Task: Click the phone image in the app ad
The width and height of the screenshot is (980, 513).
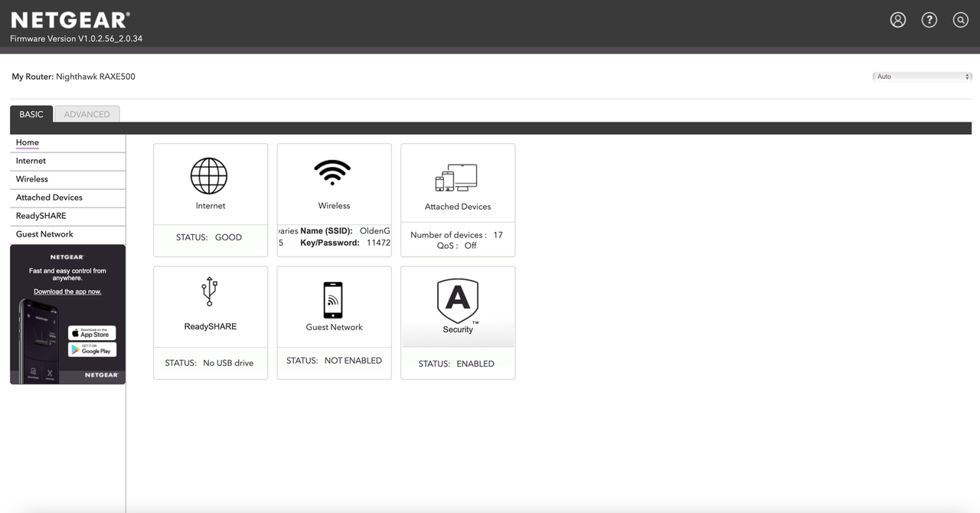Action: (x=38, y=340)
